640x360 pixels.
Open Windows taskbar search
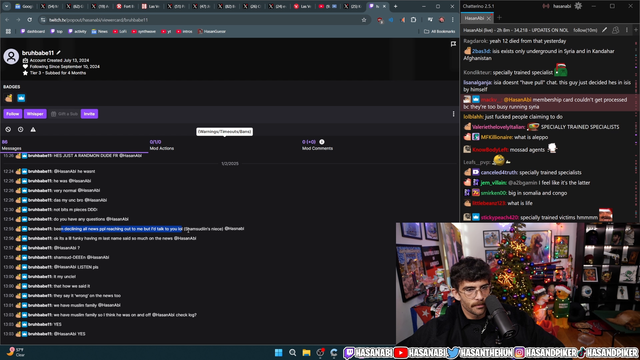(x=293, y=353)
